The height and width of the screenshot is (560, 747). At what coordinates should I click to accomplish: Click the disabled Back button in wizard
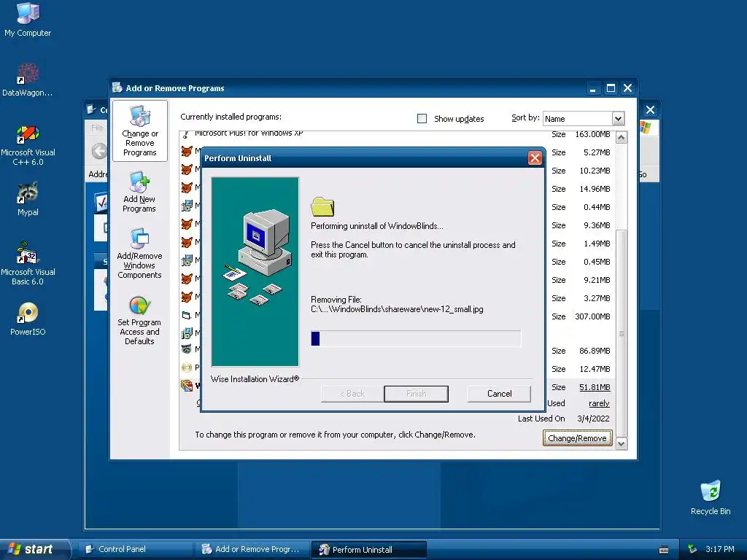pos(352,394)
